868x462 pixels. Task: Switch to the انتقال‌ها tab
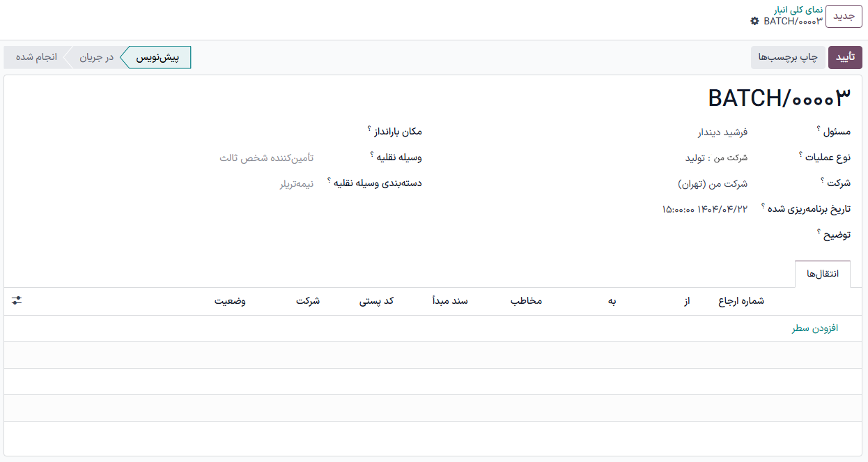(822, 274)
